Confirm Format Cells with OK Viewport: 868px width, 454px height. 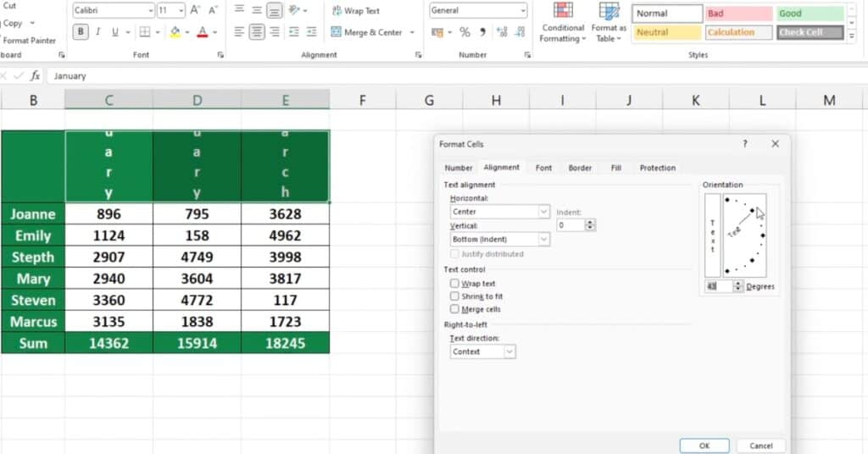pos(704,446)
